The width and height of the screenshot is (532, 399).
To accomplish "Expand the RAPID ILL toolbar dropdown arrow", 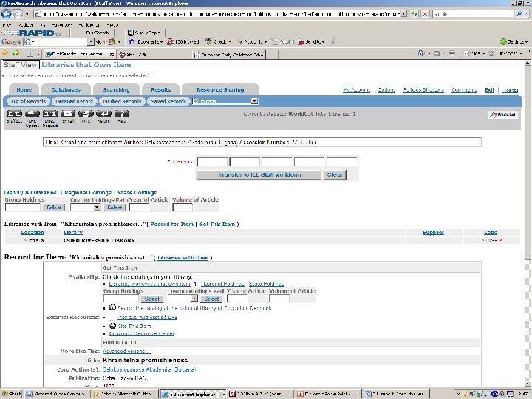I will (x=66, y=33).
